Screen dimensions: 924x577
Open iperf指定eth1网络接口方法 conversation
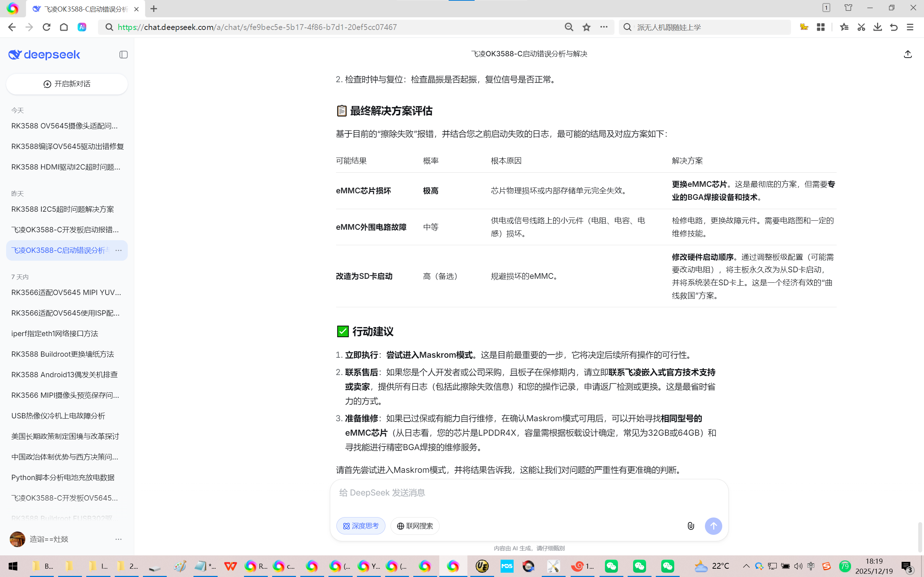(x=55, y=334)
